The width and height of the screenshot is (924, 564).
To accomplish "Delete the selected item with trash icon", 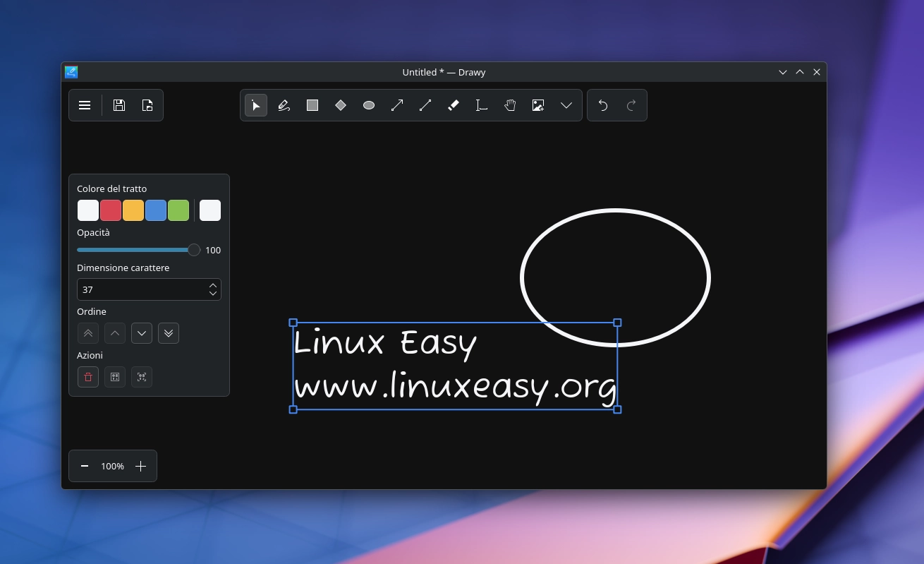I will click(x=88, y=377).
